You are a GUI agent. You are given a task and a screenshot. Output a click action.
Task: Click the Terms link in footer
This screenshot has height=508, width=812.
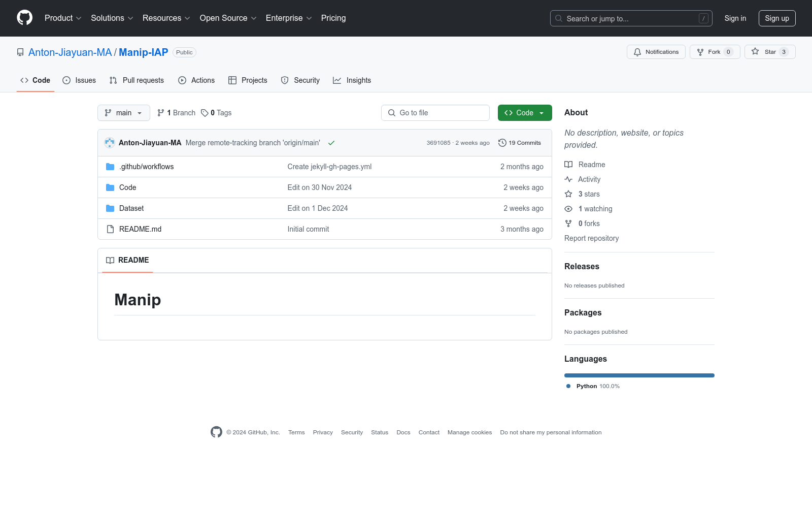296,432
